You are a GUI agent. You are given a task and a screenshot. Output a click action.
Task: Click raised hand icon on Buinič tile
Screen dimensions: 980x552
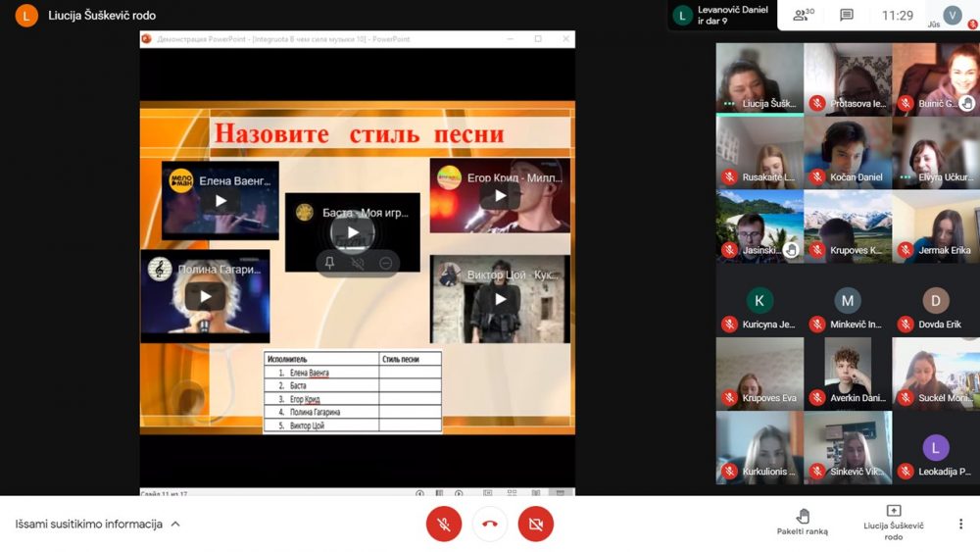point(967,103)
